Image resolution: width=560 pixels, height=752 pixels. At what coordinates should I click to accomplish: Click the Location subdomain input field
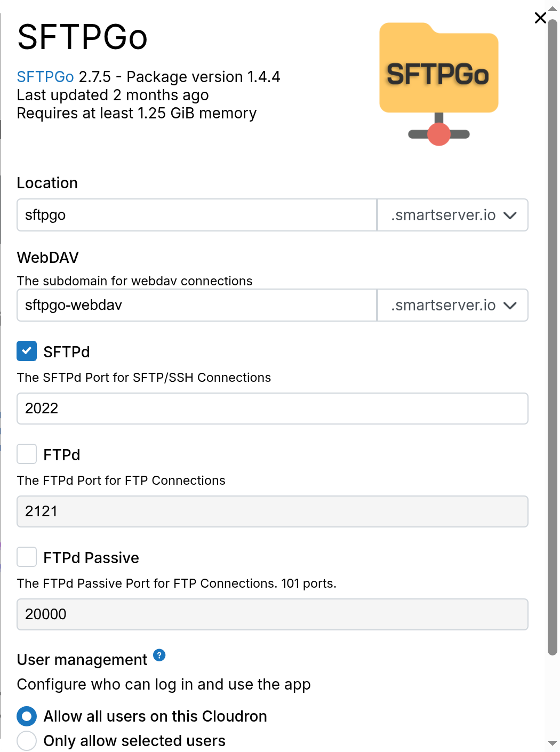click(x=197, y=215)
